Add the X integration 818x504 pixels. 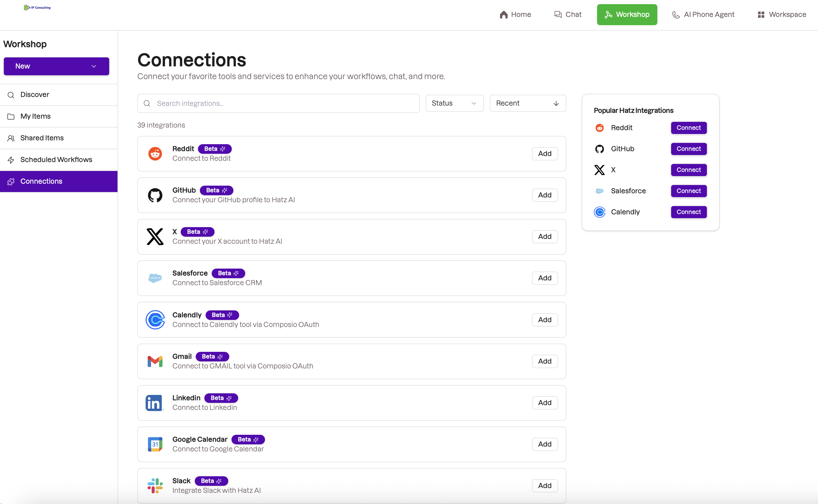click(x=544, y=237)
